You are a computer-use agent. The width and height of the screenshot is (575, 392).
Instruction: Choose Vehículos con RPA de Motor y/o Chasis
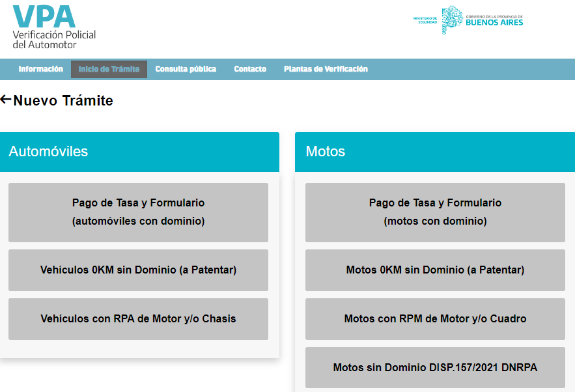pyautogui.click(x=138, y=318)
